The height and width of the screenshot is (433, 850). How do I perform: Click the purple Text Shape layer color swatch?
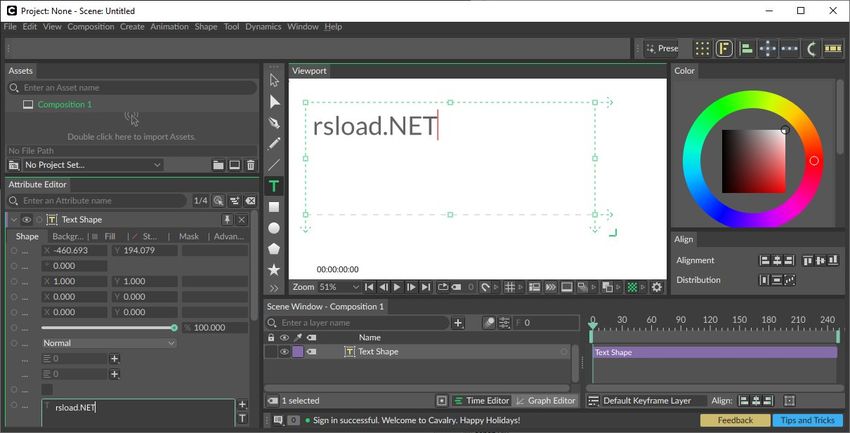(x=298, y=352)
